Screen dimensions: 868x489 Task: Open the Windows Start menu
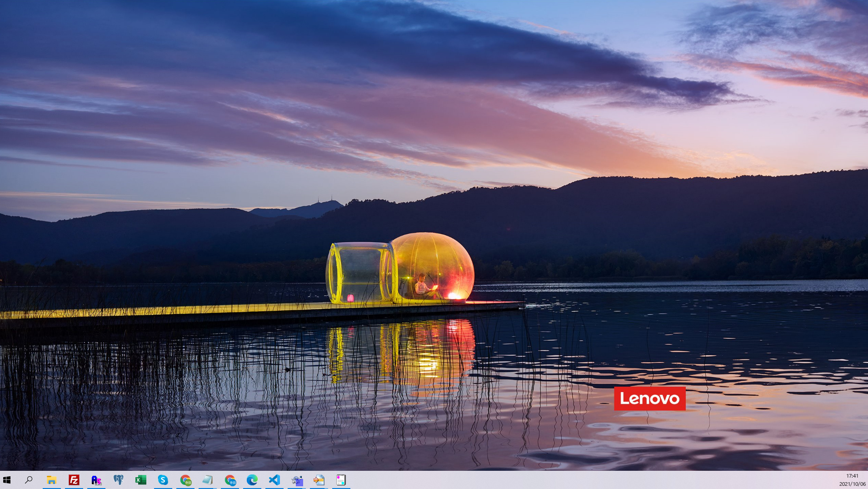[x=7, y=480]
